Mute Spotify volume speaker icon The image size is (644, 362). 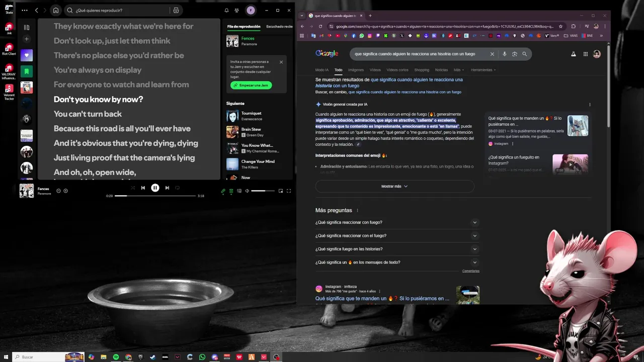click(247, 191)
